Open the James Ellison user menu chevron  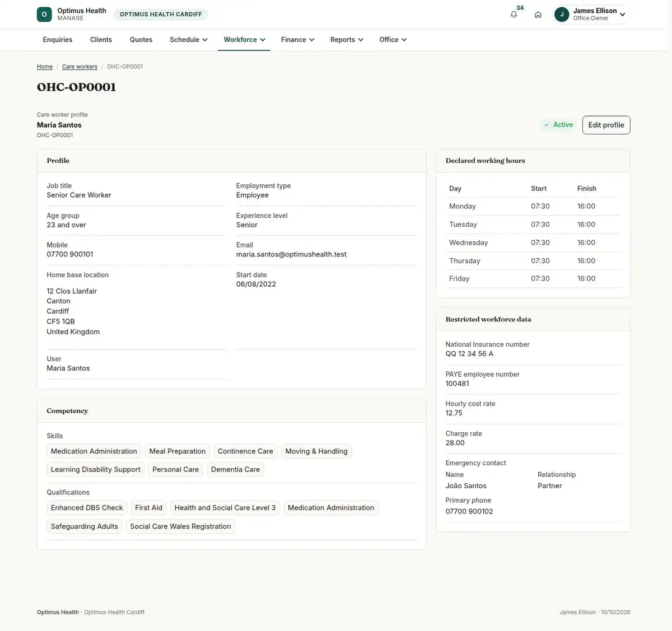(622, 15)
